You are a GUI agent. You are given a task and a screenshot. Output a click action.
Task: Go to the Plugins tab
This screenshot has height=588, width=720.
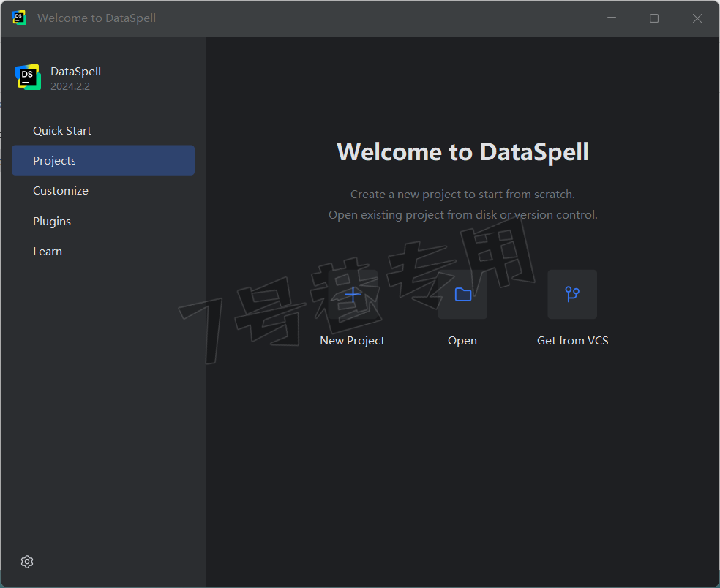103,222
